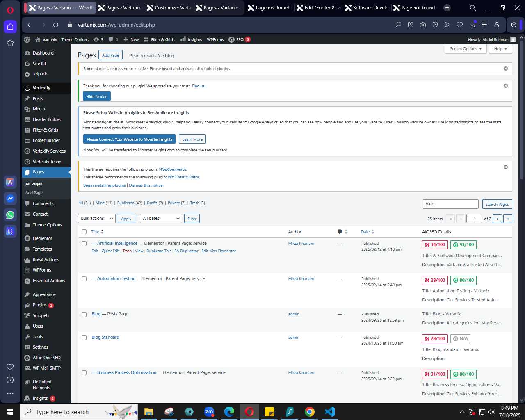Open Messenger in Opera sidebar
This screenshot has height=420, width=525.
[10, 199]
